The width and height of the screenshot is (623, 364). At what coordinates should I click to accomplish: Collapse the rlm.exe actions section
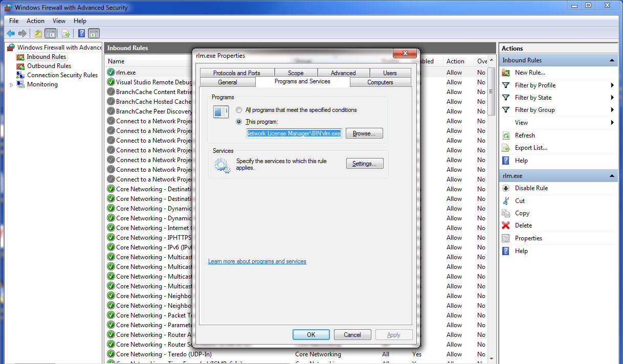[x=612, y=176]
